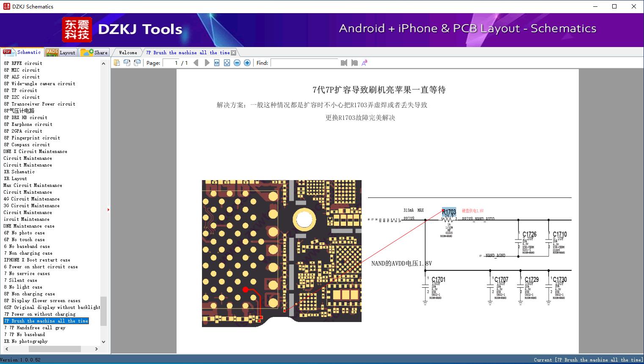Switch to the PADS Layout tab
This screenshot has width=644, height=364.
pos(61,53)
